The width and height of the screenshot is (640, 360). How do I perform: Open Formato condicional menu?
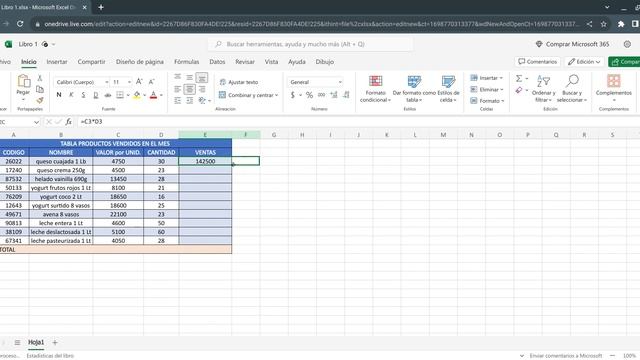pyautogui.click(x=376, y=89)
